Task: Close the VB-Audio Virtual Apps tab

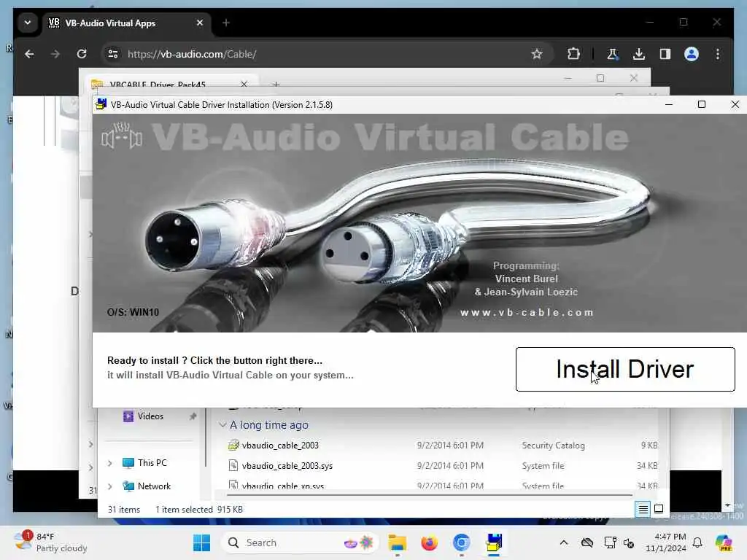Action: [x=200, y=23]
